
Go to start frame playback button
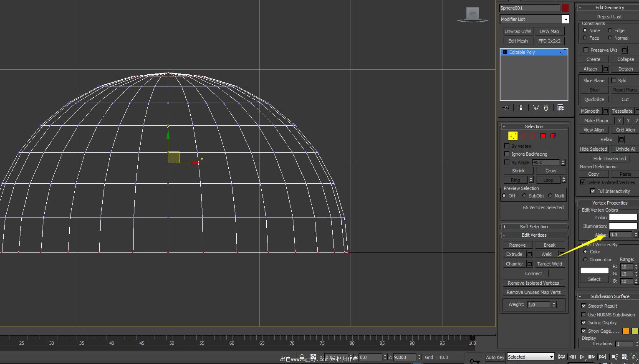pyautogui.click(x=562, y=357)
